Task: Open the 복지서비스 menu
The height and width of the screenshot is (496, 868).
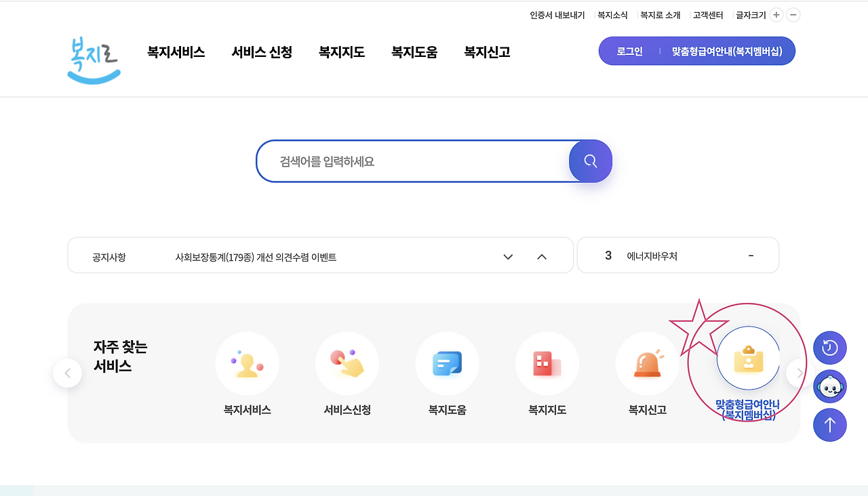Action: (176, 51)
